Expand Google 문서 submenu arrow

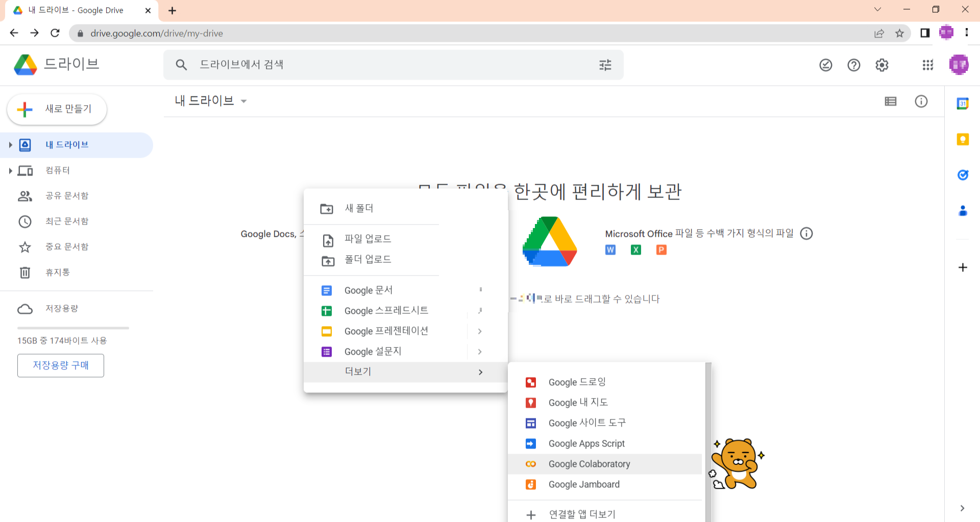pos(480,290)
